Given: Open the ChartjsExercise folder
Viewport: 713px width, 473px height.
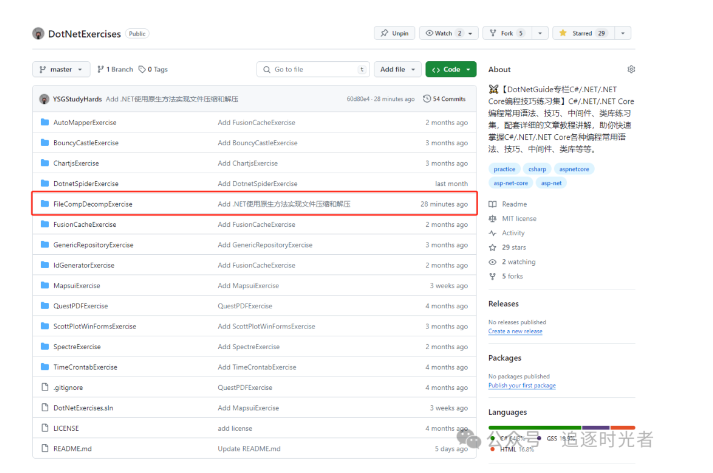Looking at the screenshot, I should 76,163.
